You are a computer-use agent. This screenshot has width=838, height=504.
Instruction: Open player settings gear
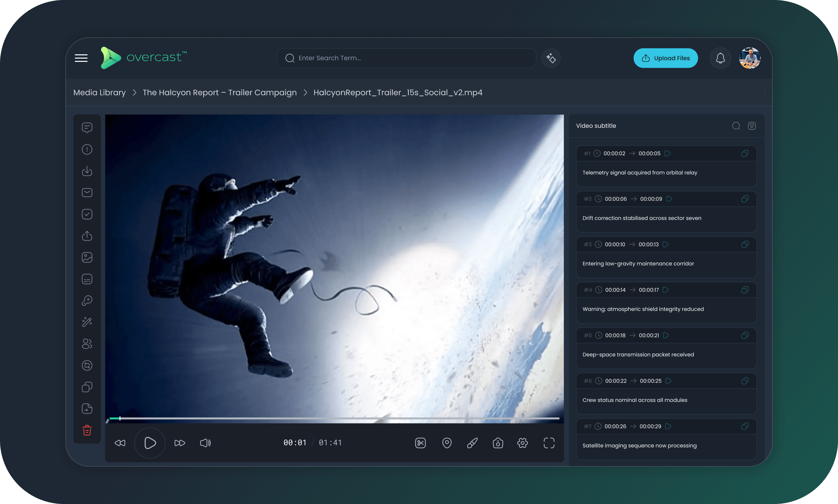(522, 443)
